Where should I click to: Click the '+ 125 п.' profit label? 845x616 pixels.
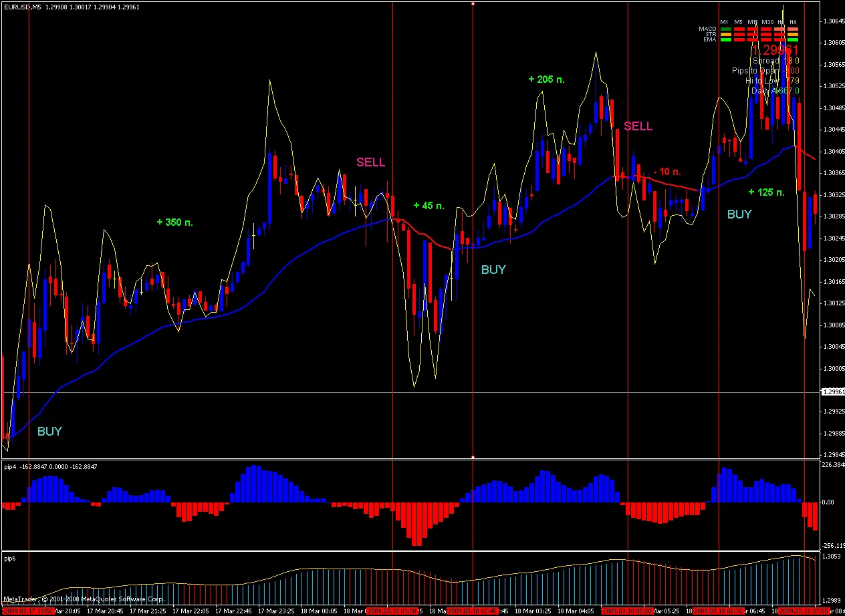pos(766,192)
